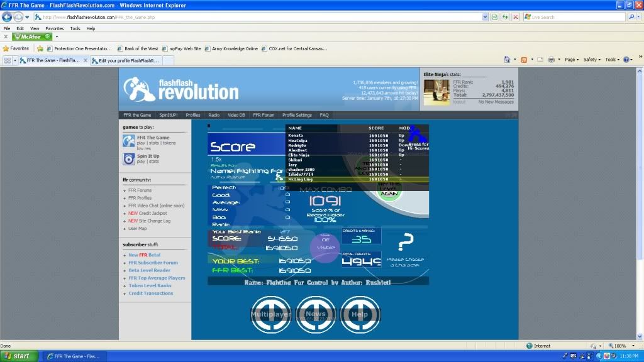Viewport: 644px width, 362px height.
Task: Click the flashflash revolution logo
Action: click(181, 89)
